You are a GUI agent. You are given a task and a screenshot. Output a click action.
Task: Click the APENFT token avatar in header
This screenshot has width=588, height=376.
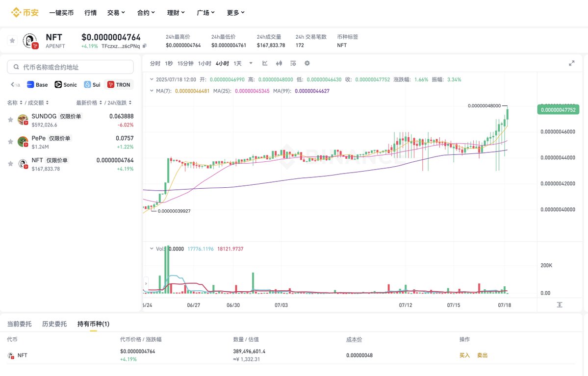click(30, 41)
